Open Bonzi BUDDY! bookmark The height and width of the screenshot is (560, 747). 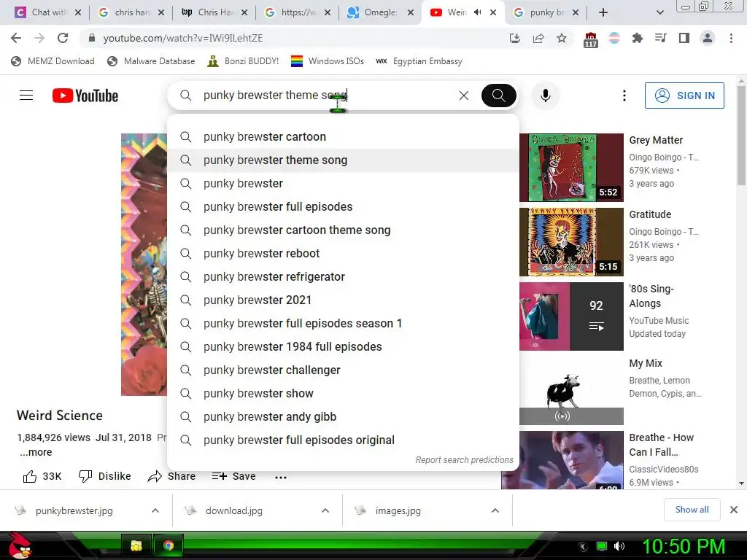coord(243,61)
